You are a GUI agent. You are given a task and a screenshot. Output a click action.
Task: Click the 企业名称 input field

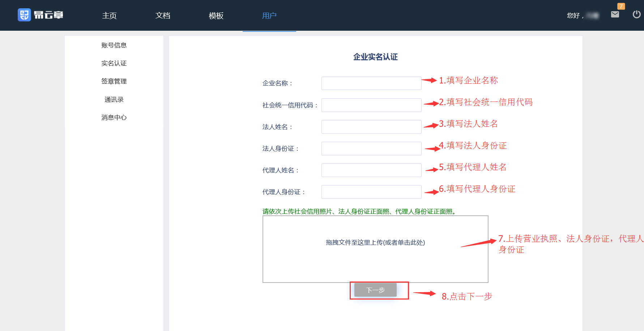371,83
